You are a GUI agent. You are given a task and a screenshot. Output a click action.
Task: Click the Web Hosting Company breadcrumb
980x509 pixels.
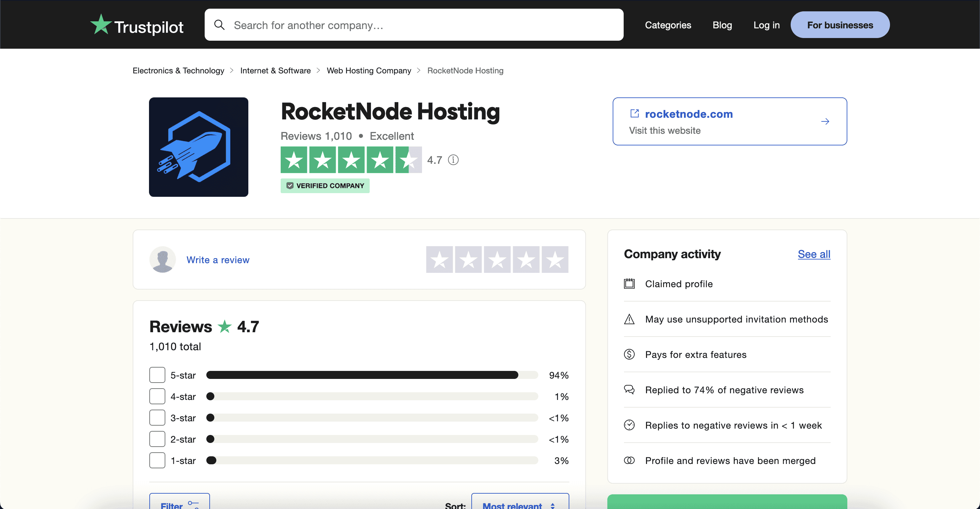coord(369,70)
